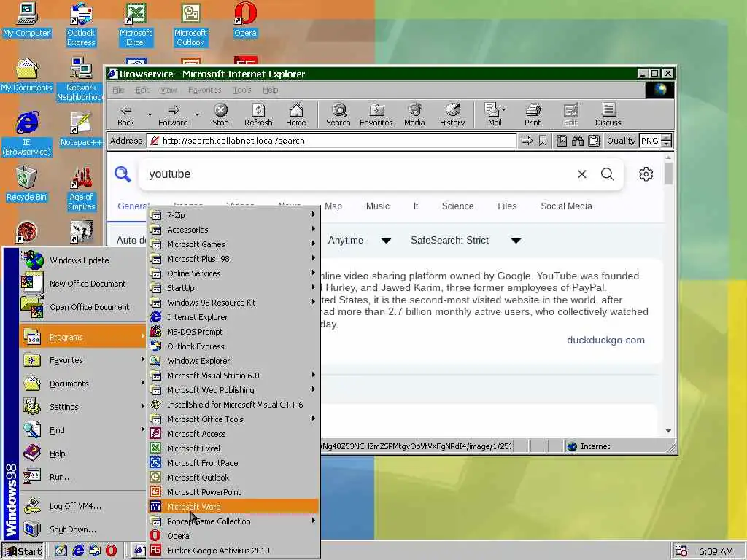
Task: Open the Anytime time range dropdown
Action: click(x=359, y=241)
